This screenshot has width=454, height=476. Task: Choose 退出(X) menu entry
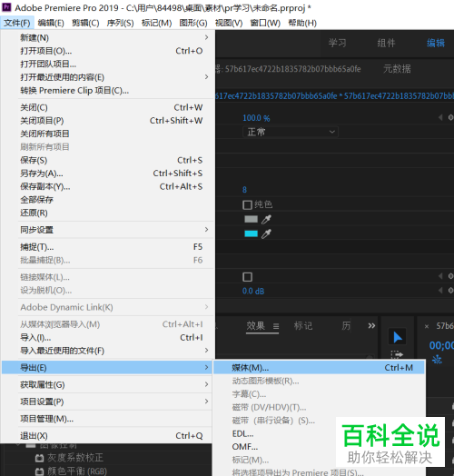coord(107,436)
